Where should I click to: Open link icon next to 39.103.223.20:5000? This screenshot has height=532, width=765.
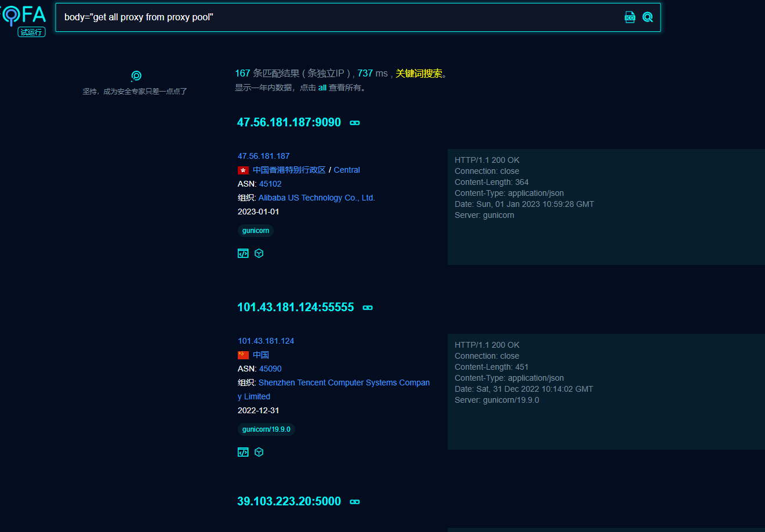click(355, 502)
